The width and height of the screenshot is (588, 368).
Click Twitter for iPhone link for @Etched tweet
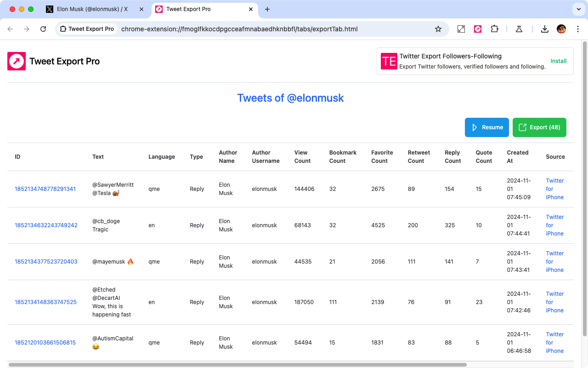[555, 302]
